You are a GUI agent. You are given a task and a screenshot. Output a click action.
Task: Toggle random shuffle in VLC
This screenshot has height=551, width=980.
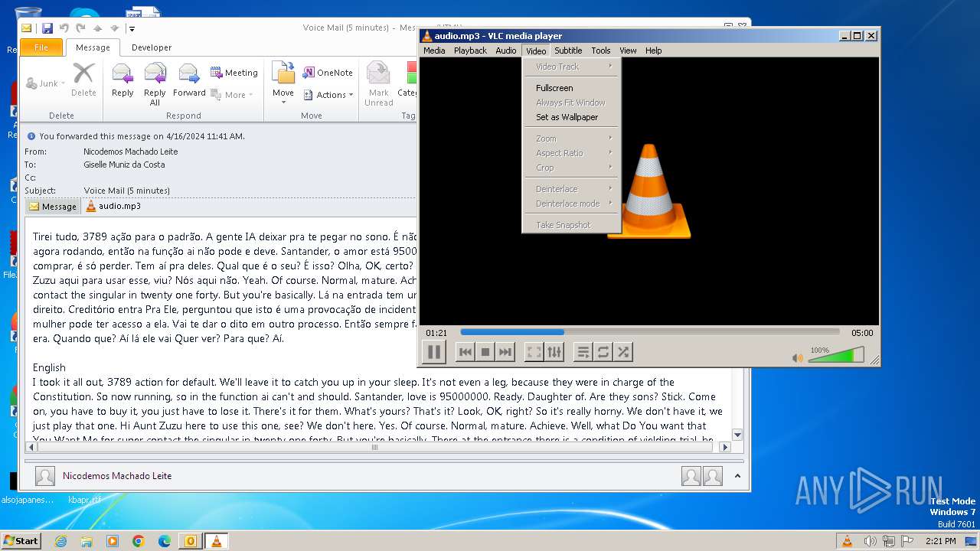[x=622, y=352]
